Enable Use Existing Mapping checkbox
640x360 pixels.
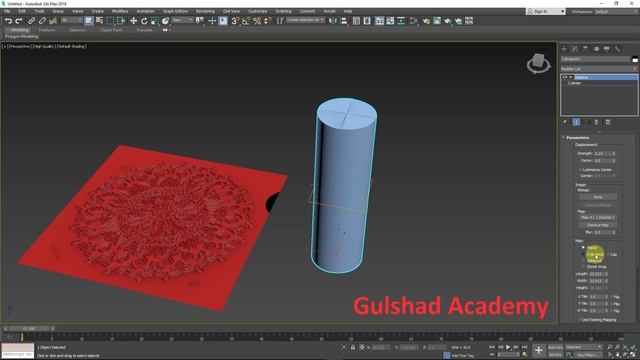pos(580,320)
